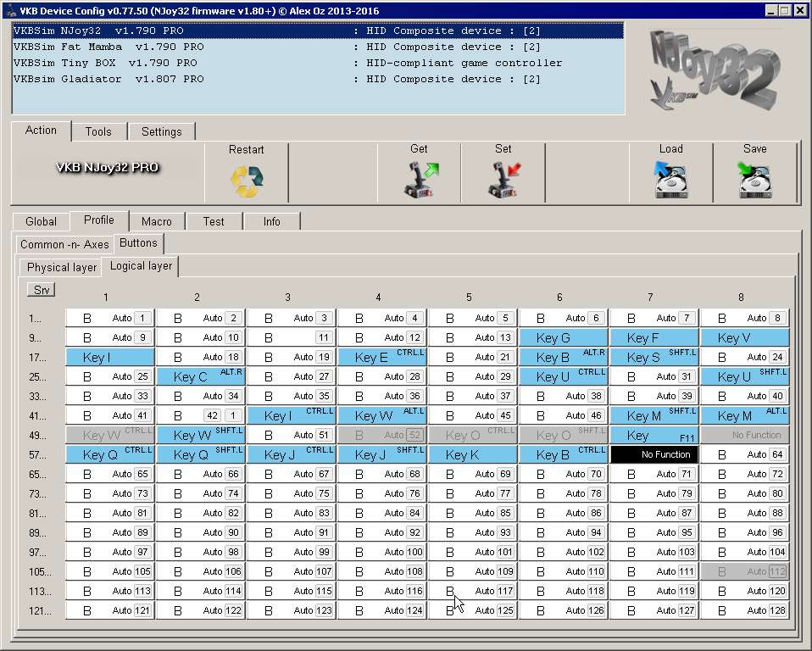Click the Key M SHFT.L cell

tap(654, 415)
